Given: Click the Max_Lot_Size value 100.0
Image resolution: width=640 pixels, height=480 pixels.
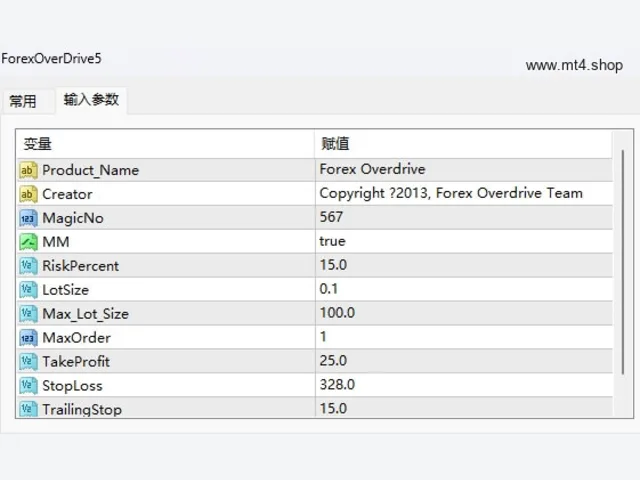Looking at the screenshot, I should click(x=337, y=313).
